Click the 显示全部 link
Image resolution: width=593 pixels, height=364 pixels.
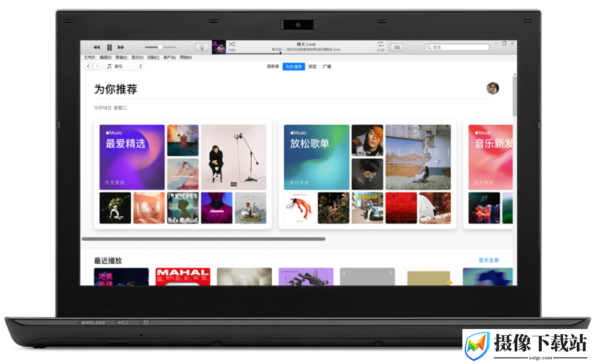(x=489, y=260)
